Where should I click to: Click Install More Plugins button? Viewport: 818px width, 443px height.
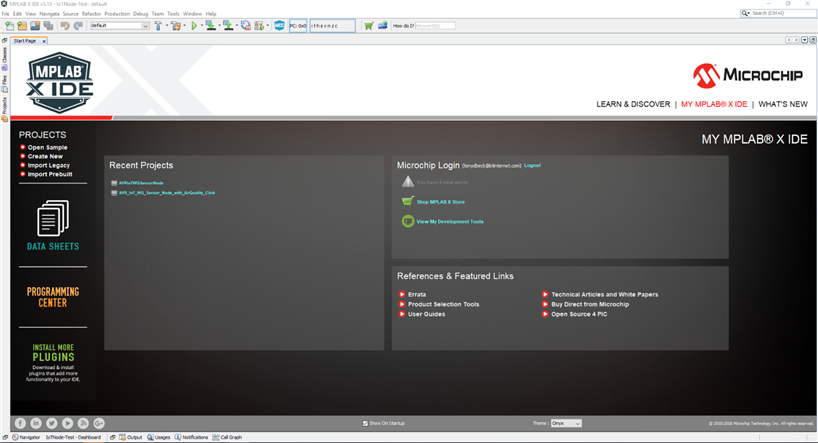pos(53,363)
